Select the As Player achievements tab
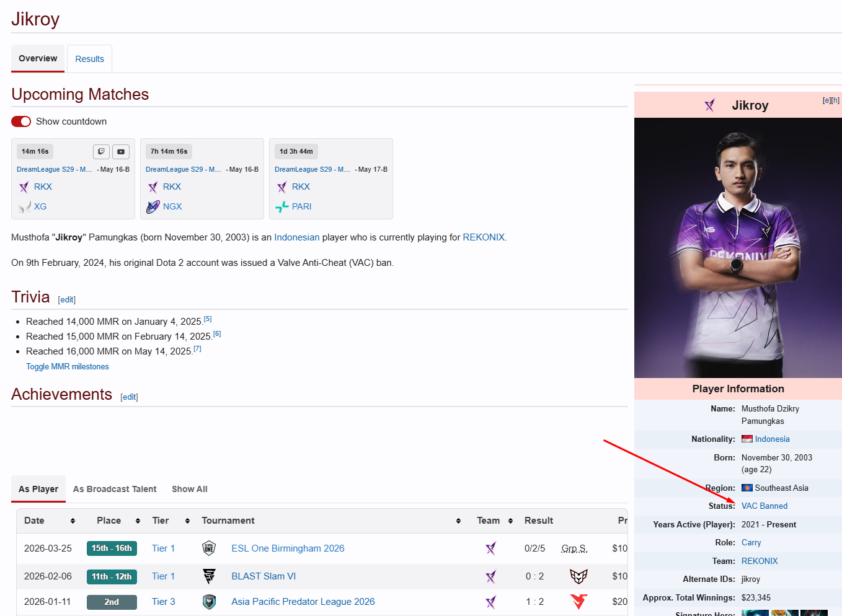Screen dimensions: 842x616 coord(38,489)
